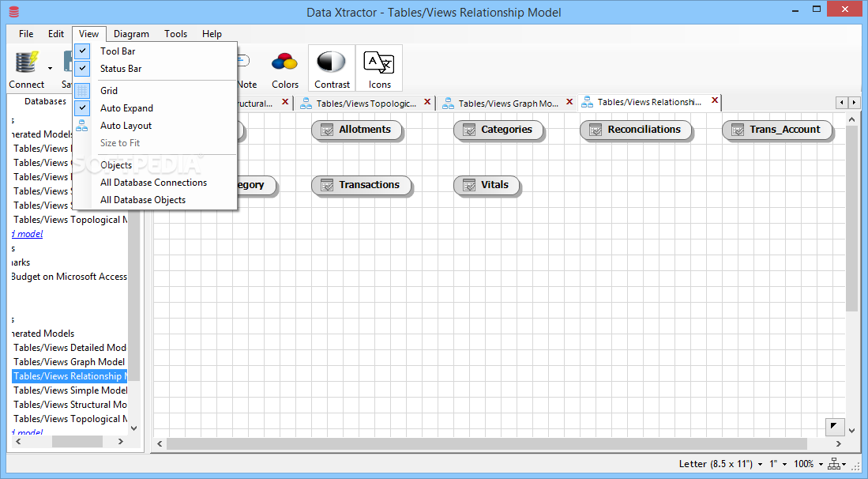The height and width of the screenshot is (479, 868).
Task: Click the Transactions table icon in diagram
Action: pos(327,186)
